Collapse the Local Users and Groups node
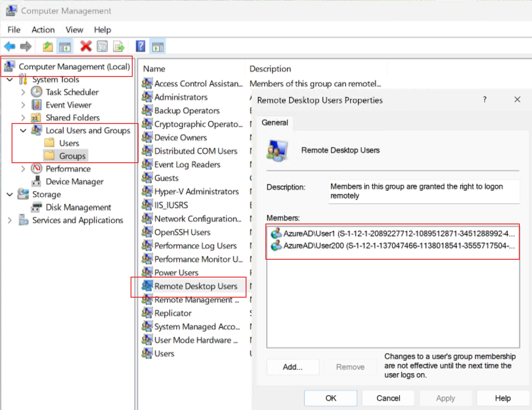The image size is (532, 410). click(23, 130)
